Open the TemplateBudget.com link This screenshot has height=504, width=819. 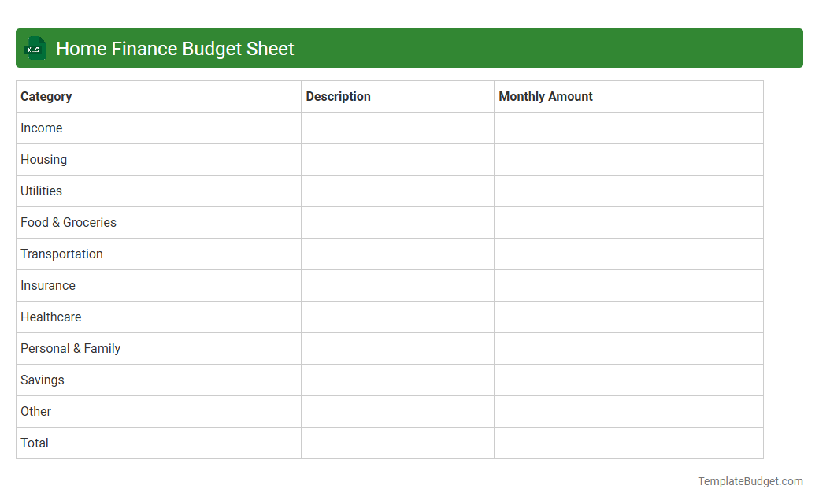[750, 480]
